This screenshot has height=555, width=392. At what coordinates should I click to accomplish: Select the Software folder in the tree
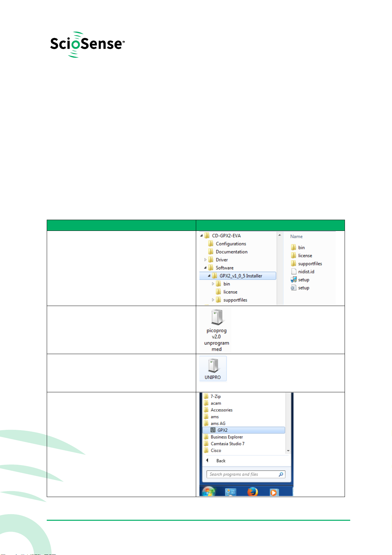(221, 268)
